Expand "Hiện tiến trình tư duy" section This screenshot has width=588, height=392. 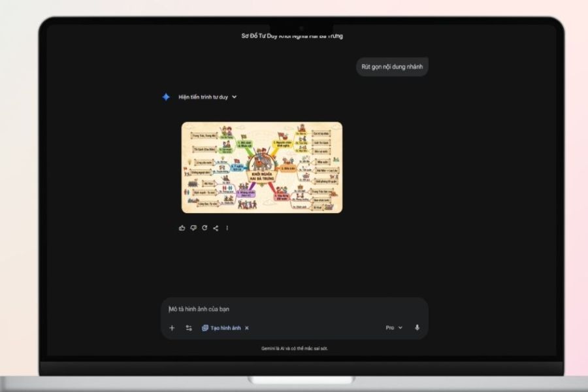[203, 97]
